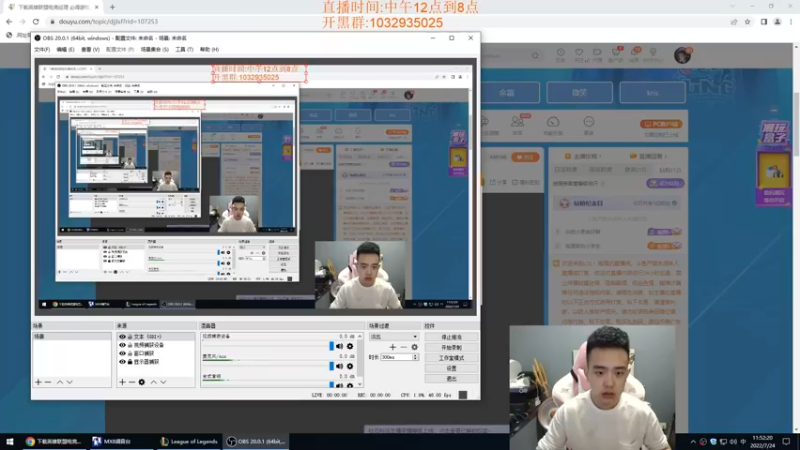
Task: Open Douyu user avatar menu
Action: coord(682,55)
